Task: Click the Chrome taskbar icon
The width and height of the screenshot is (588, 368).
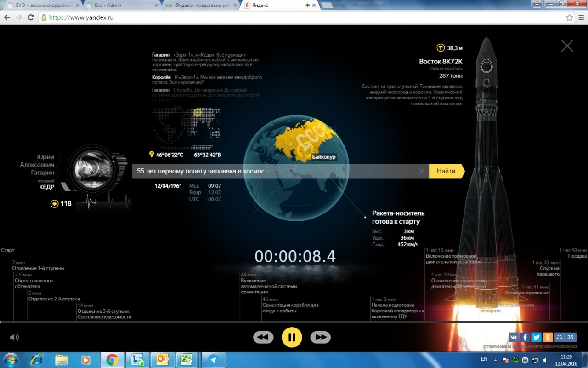Action: [x=112, y=359]
